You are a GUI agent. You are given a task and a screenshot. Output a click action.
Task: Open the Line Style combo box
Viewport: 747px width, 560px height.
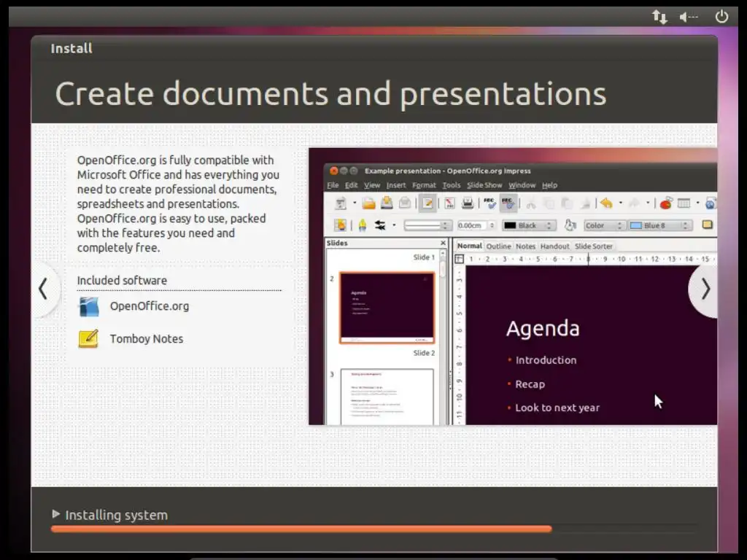(x=427, y=225)
